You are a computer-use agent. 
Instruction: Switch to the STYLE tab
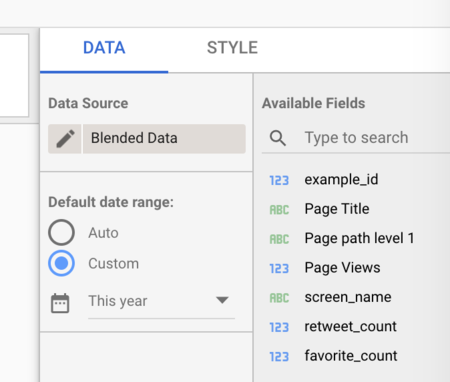click(232, 48)
